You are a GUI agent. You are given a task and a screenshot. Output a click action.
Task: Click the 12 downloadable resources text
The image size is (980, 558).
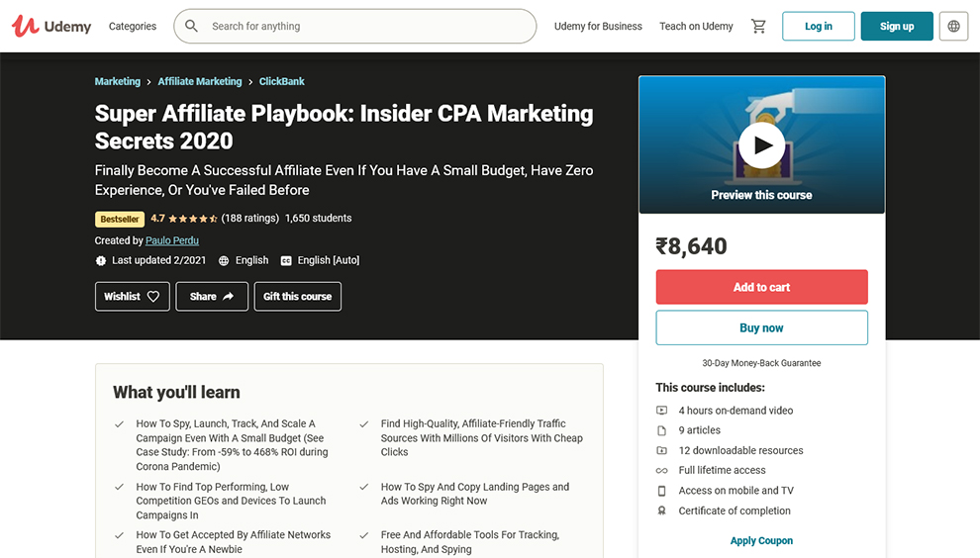point(740,450)
